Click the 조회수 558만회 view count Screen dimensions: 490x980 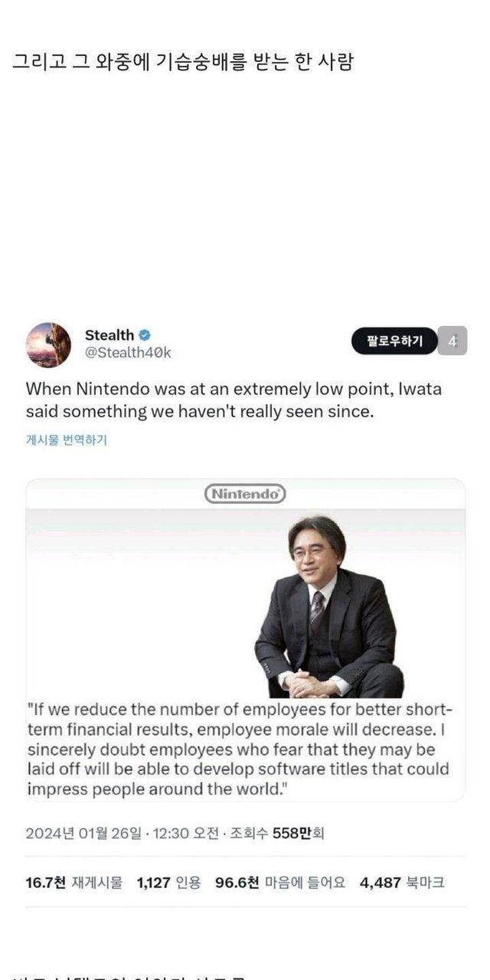[x=278, y=833]
